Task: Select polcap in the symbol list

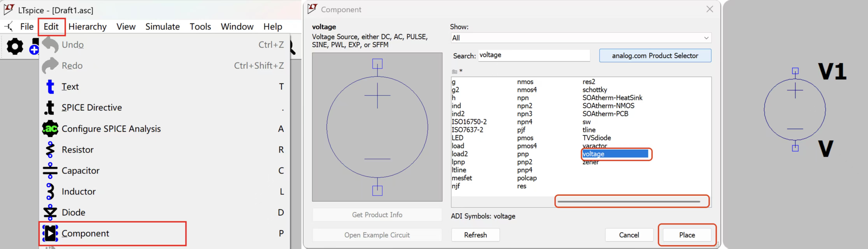Action: tap(527, 178)
